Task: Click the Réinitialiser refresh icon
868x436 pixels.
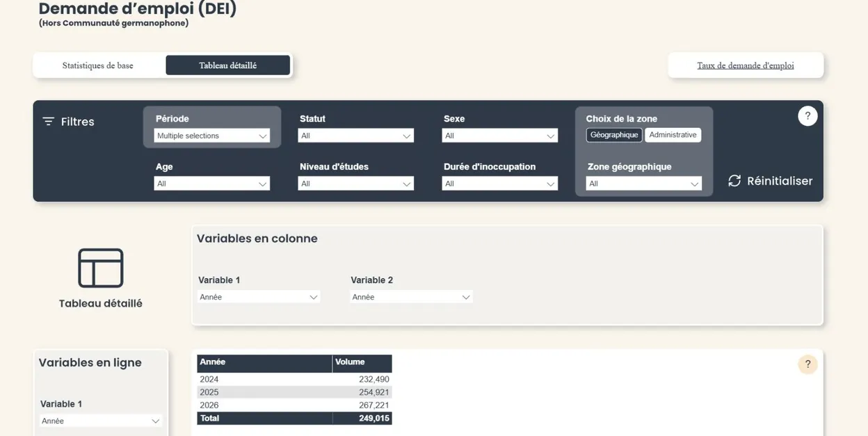Action: 734,181
